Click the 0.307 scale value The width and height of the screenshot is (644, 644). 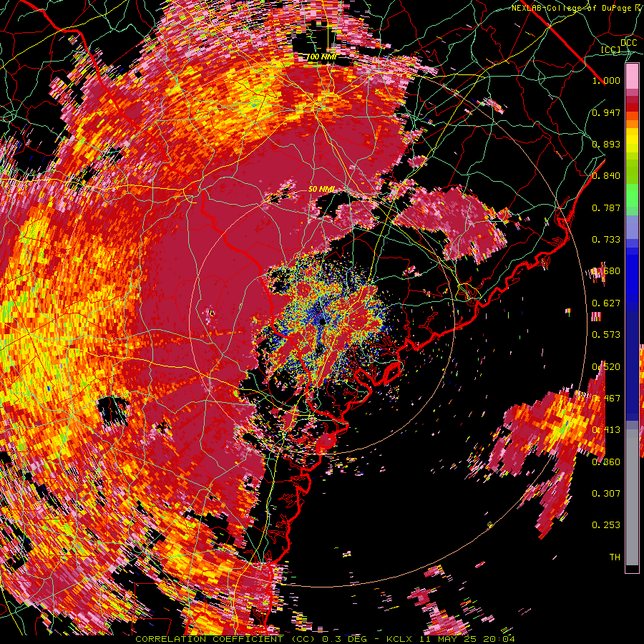click(x=606, y=493)
